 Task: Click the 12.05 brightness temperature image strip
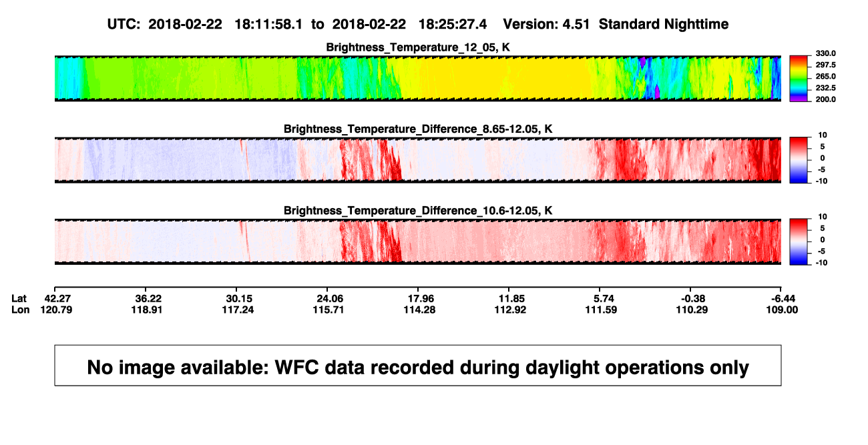[418, 79]
